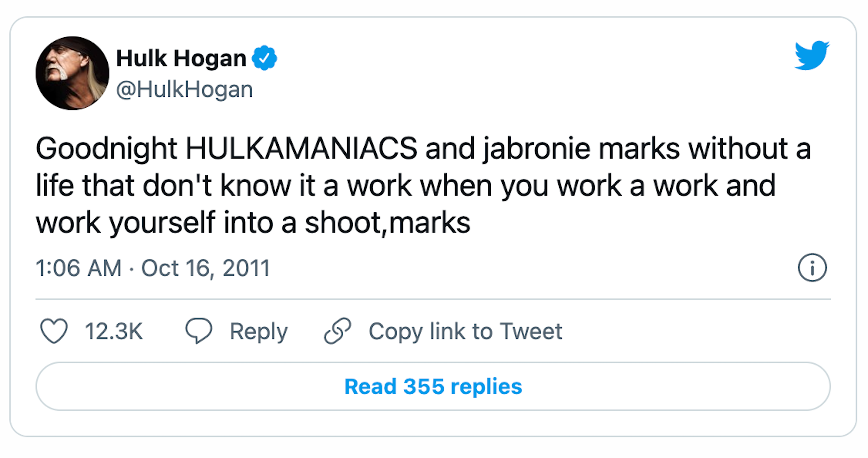Image resolution: width=868 pixels, height=458 pixels.
Task: Open the @HulkHogan handle link
Action: pyautogui.click(x=184, y=90)
